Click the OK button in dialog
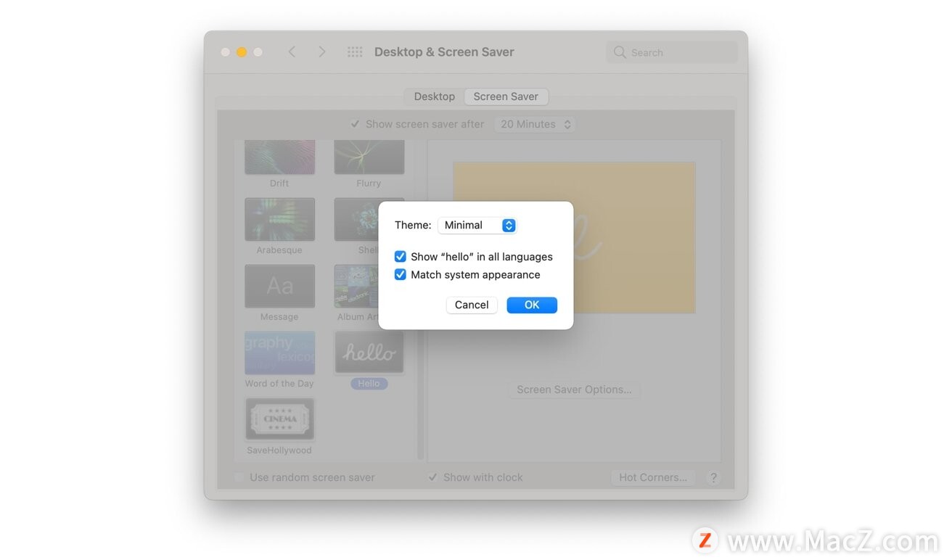The height and width of the screenshot is (560, 952). tap(532, 305)
